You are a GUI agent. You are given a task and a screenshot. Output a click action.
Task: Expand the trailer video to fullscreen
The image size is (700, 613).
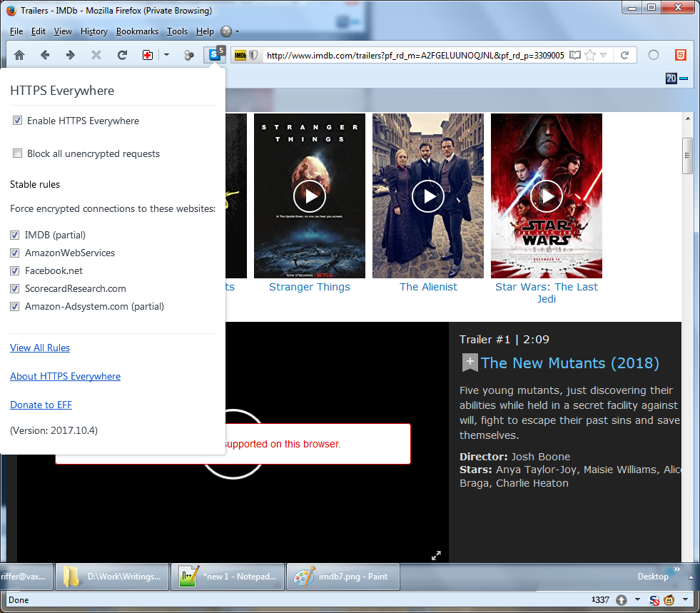coord(436,555)
